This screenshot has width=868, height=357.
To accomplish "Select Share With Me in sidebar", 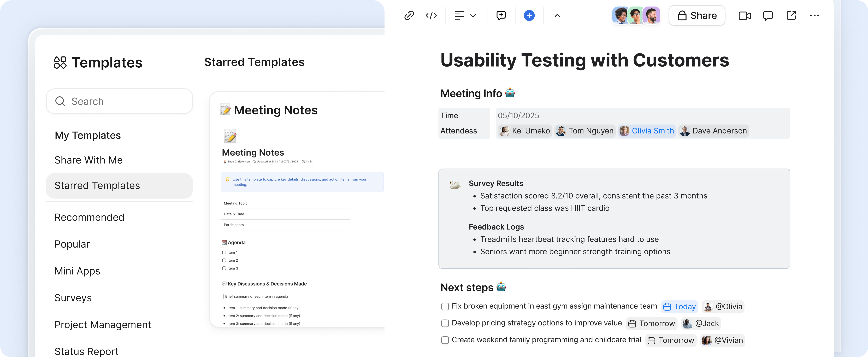I will point(88,160).
